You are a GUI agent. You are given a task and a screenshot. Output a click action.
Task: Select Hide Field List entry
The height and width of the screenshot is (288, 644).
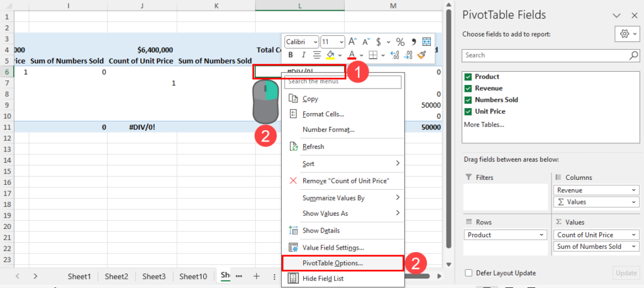(x=343, y=279)
